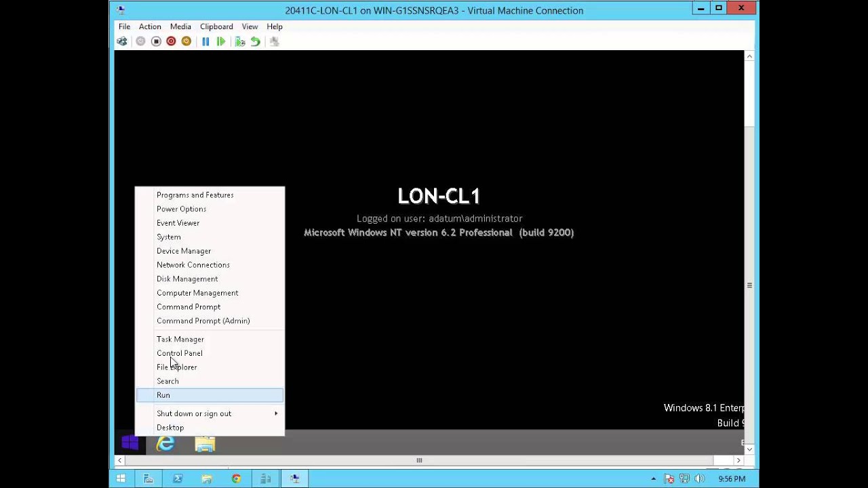Choose Power Options from the menu

[210, 209]
